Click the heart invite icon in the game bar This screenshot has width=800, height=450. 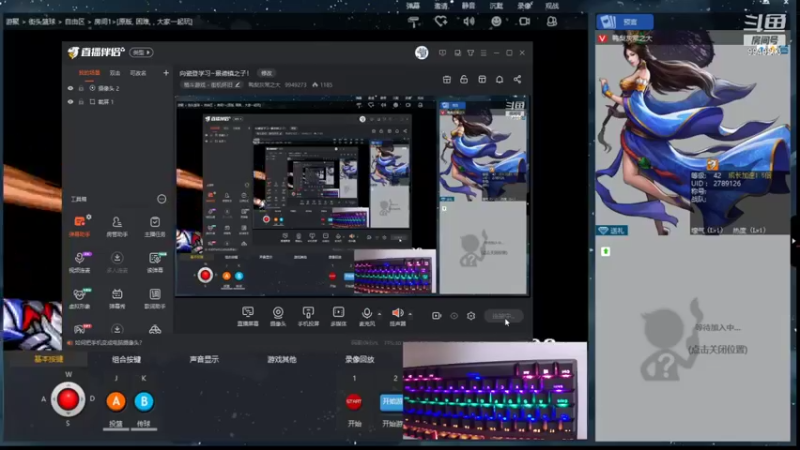441,21
